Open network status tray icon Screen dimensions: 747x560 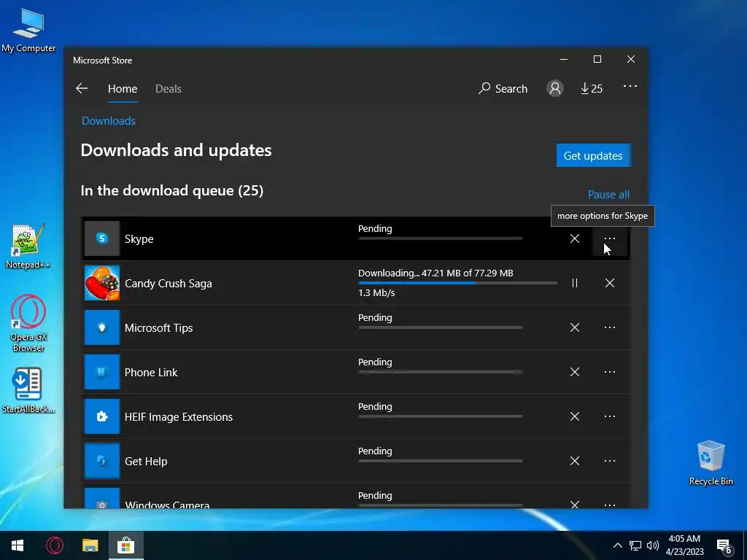pyautogui.click(x=635, y=545)
